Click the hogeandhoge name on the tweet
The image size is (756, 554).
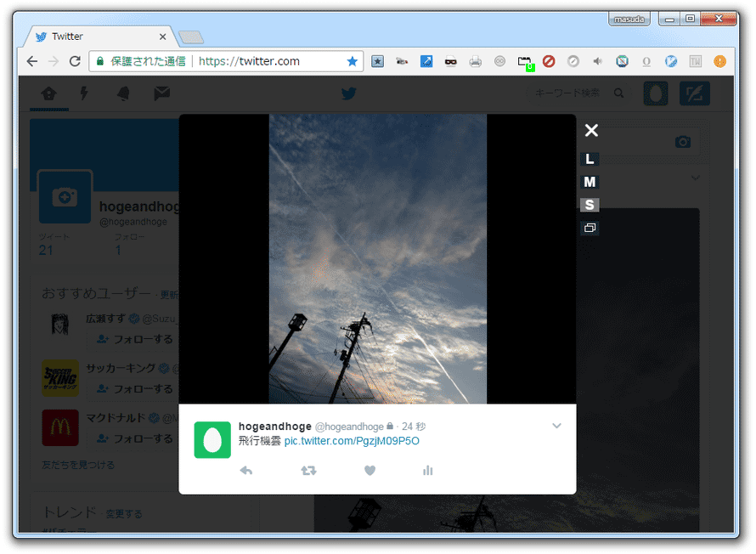[x=275, y=427]
